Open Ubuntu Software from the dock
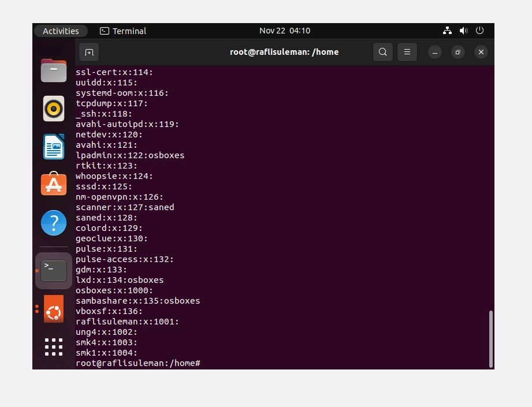Screen dimensions: 532x407 (x=54, y=184)
